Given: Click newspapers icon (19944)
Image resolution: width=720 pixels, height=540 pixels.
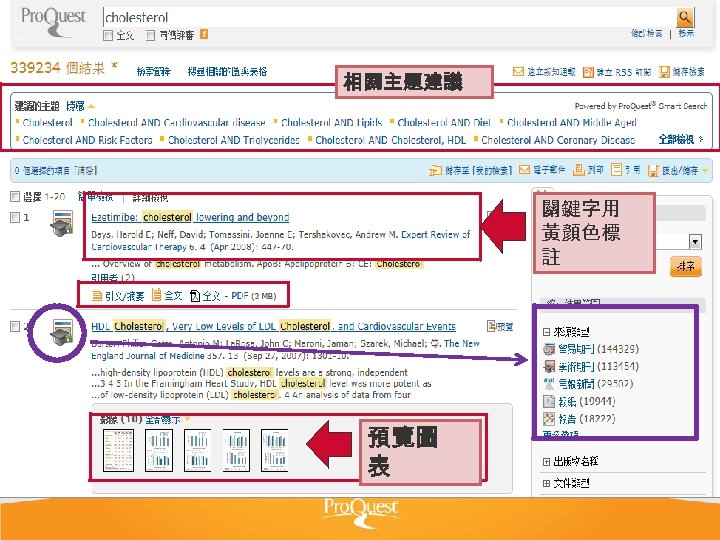Looking at the screenshot, I should (549, 401).
